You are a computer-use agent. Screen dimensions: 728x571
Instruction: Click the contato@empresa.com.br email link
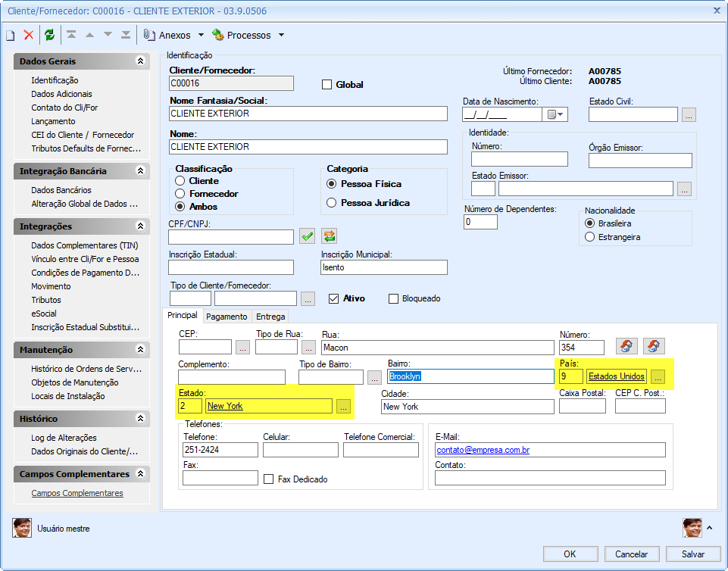pos(483,450)
